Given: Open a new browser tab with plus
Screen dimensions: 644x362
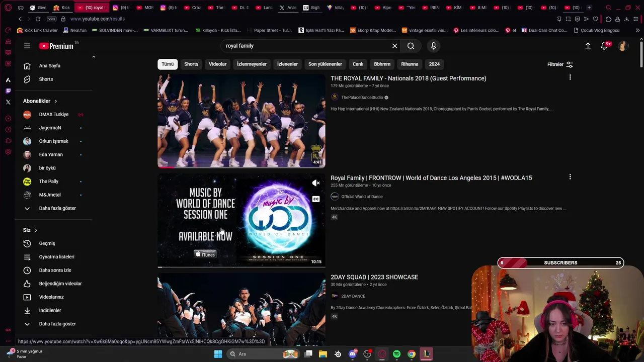Looking at the screenshot, I should coord(589,8).
